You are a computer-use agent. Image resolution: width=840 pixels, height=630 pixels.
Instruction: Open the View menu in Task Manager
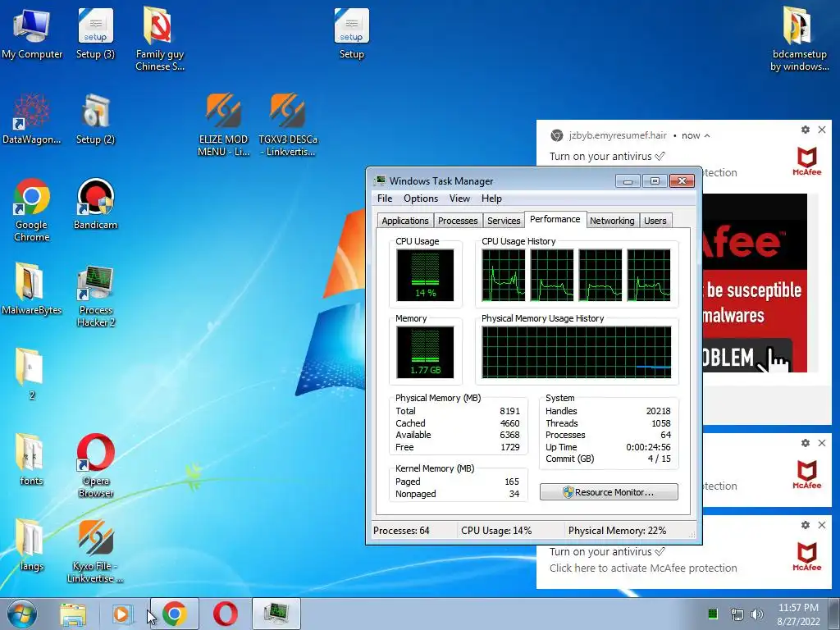click(x=459, y=199)
